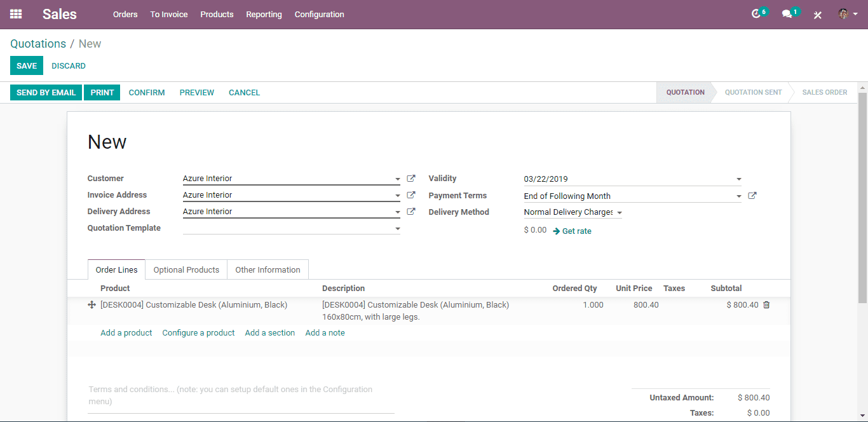Viewport: 868px width, 422px height.
Task: Expand the Validity date dropdown
Action: click(738, 180)
